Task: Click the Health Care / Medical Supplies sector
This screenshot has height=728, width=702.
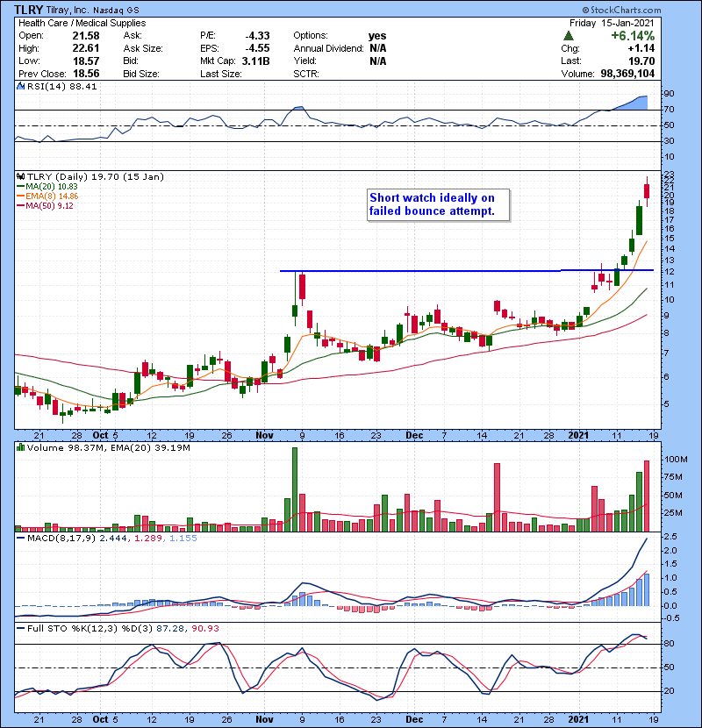Action: [82, 23]
